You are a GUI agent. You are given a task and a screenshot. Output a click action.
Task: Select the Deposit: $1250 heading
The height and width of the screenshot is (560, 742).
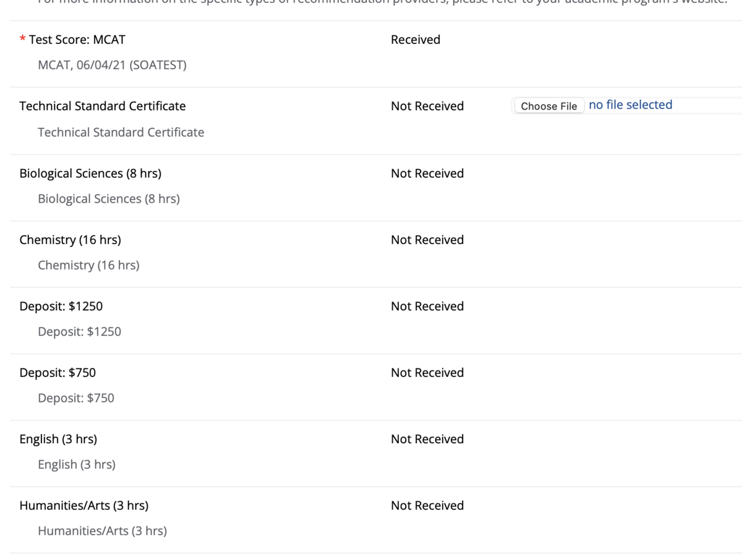click(61, 307)
